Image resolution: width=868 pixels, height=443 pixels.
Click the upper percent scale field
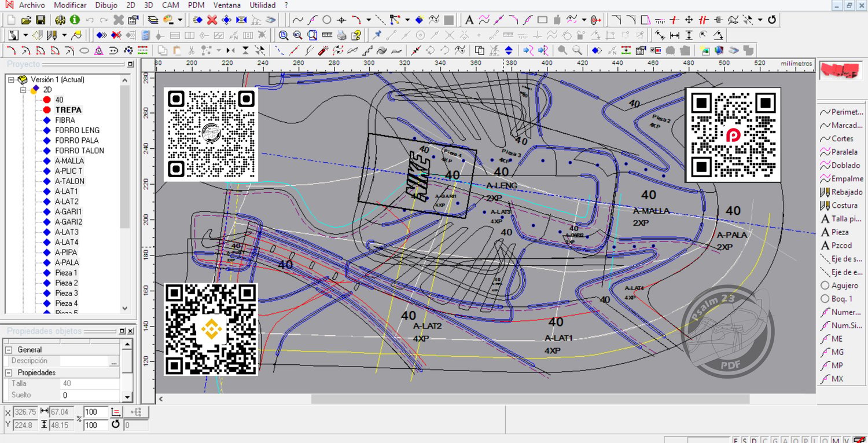tap(96, 412)
